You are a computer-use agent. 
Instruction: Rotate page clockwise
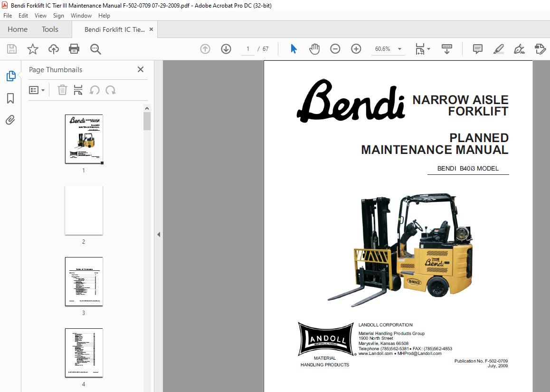111,90
